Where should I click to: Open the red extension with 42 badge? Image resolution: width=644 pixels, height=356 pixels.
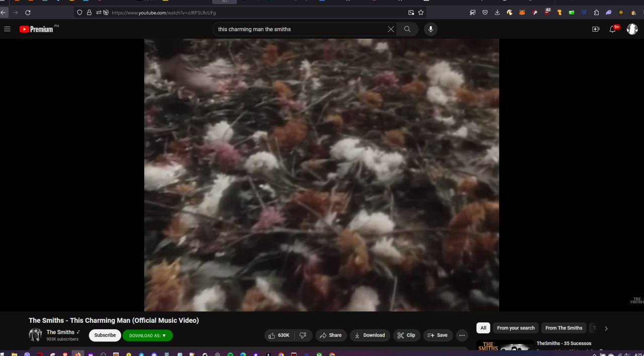pyautogui.click(x=547, y=12)
